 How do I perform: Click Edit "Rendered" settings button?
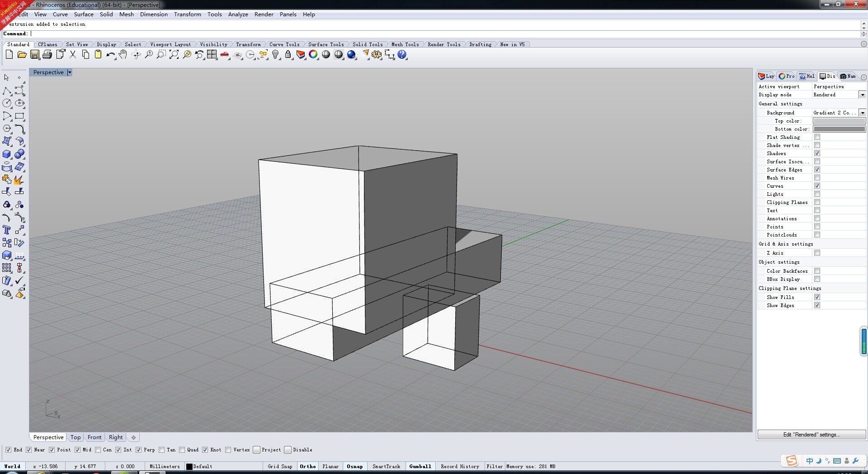tap(811, 435)
